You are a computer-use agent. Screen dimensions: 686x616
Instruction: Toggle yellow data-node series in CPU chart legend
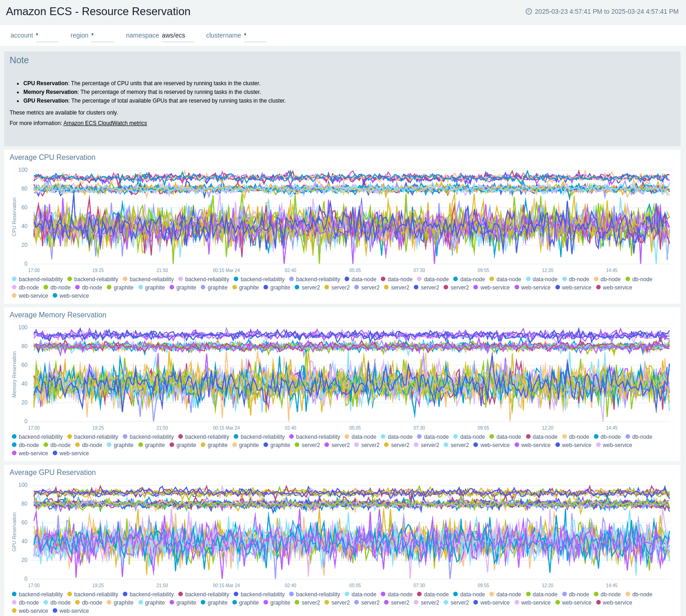click(x=505, y=279)
